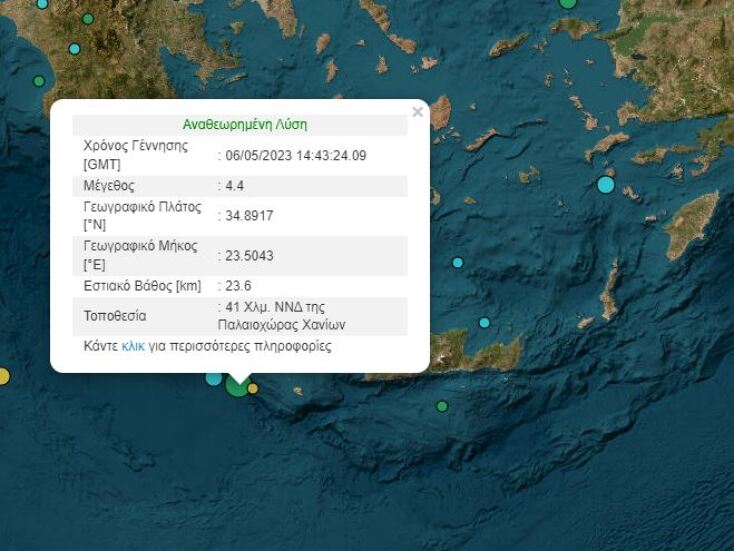Screen dimensions: 734x551
Task: Click the small yellow marker beside the large green marker
Action: (253, 388)
